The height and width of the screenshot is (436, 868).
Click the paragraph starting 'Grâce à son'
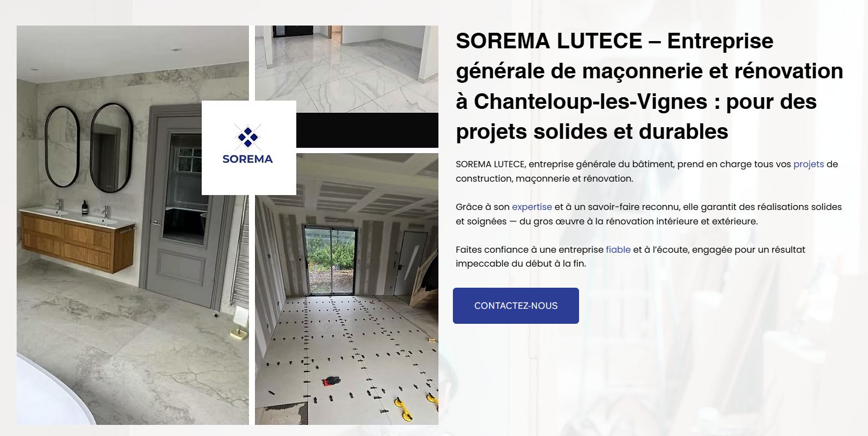click(x=648, y=214)
